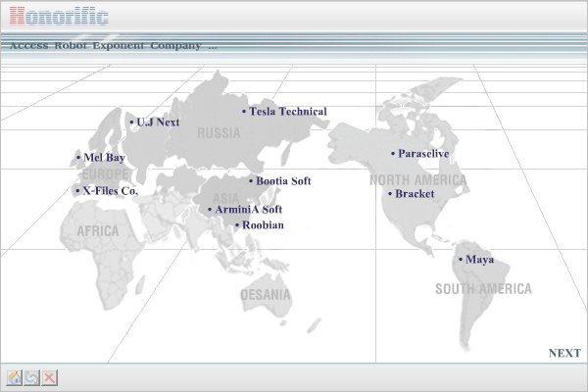Go to the NEXT page
The image size is (588, 392).
click(564, 353)
